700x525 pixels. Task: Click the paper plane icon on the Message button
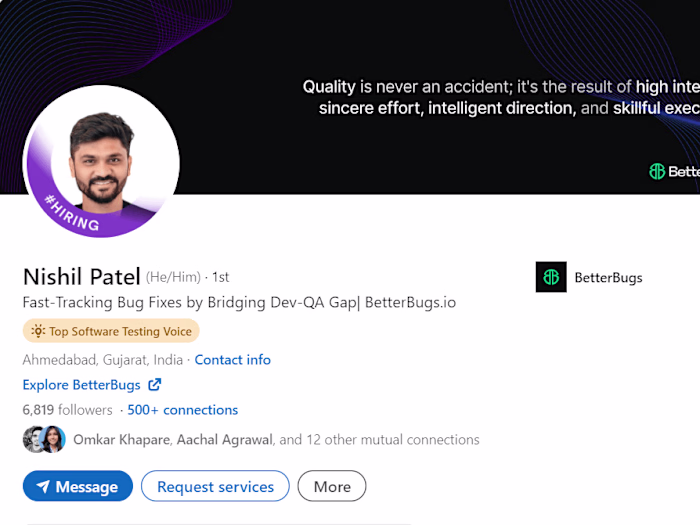[x=43, y=487]
